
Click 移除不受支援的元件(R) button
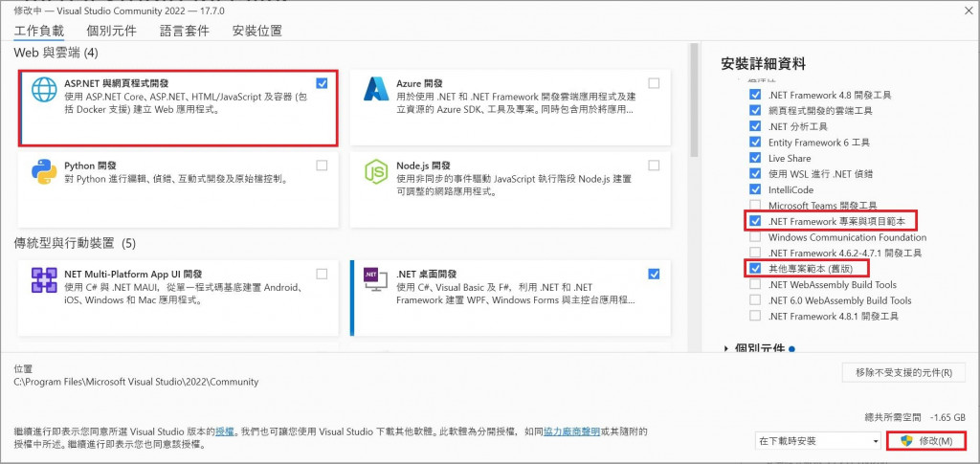pyautogui.click(x=903, y=373)
